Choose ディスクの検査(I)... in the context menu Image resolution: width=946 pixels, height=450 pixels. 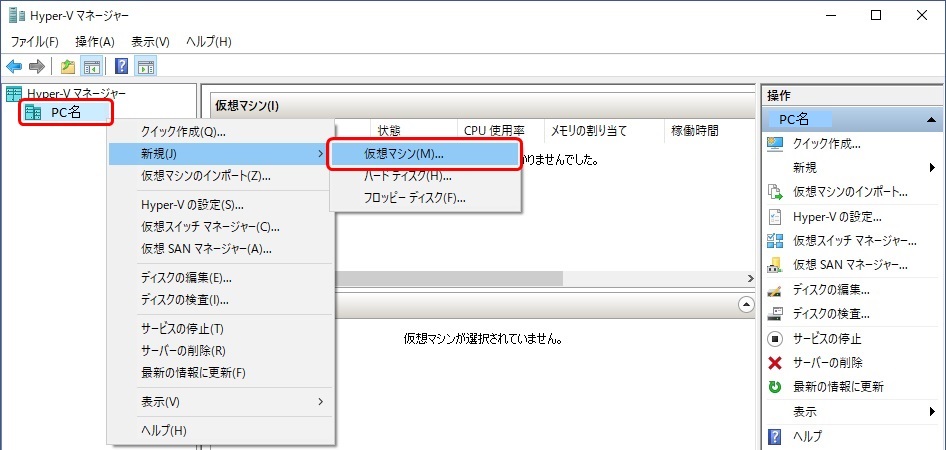pos(221,300)
